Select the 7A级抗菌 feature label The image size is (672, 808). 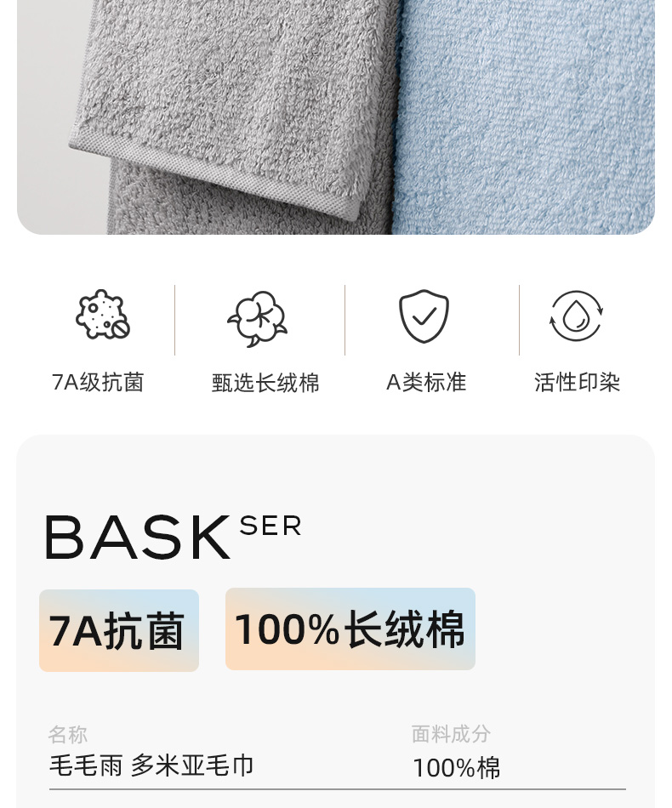(98, 383)
